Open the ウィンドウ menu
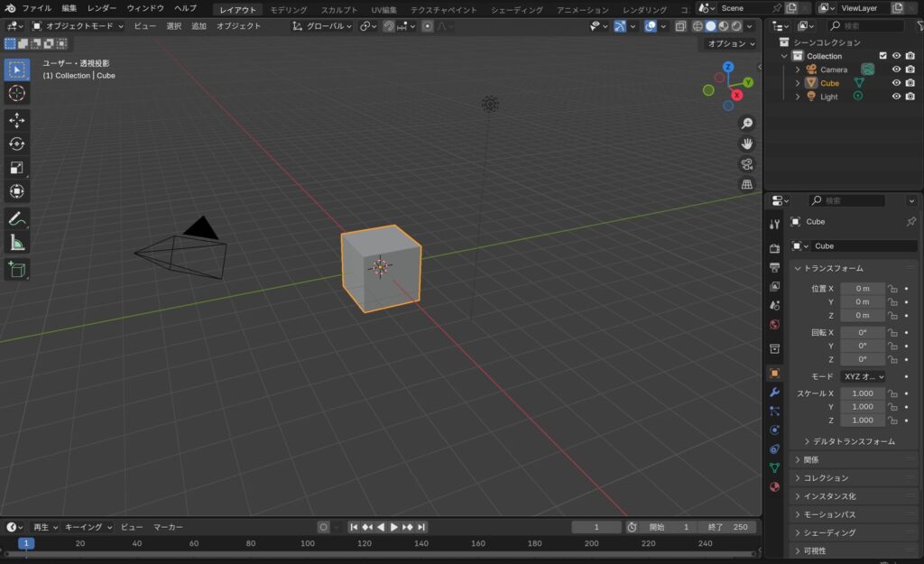Image resolution: width=924 pixels, height=564 pixels. [x=145, y=8]
